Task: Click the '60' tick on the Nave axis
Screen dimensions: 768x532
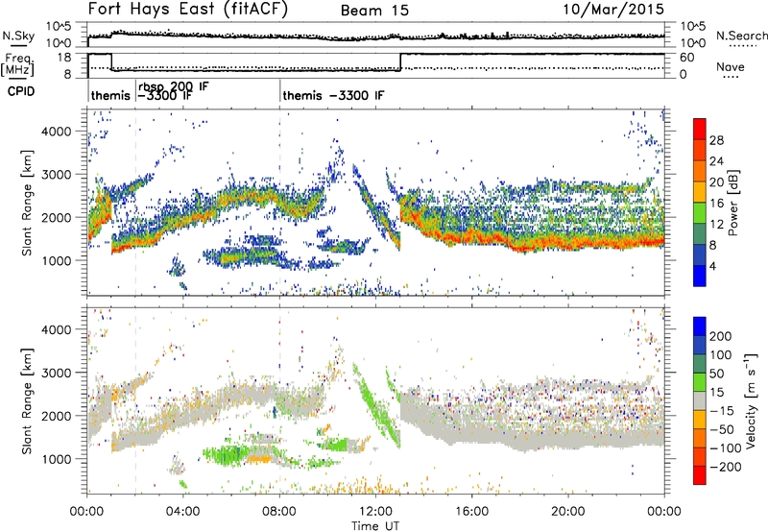Action: click(x=686, y=58)
